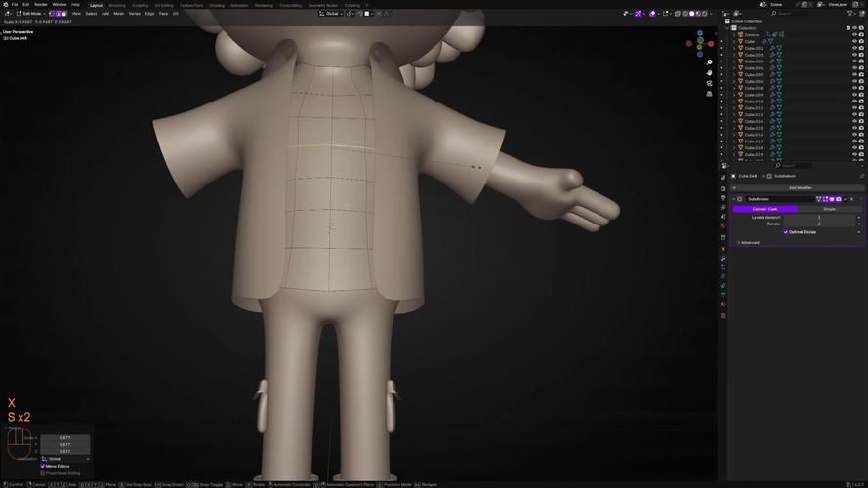Image resolution: width=868 pixels, height=488 pixels.
Task: Click the pan hand icon in viewport
Action: coord(710,71)
